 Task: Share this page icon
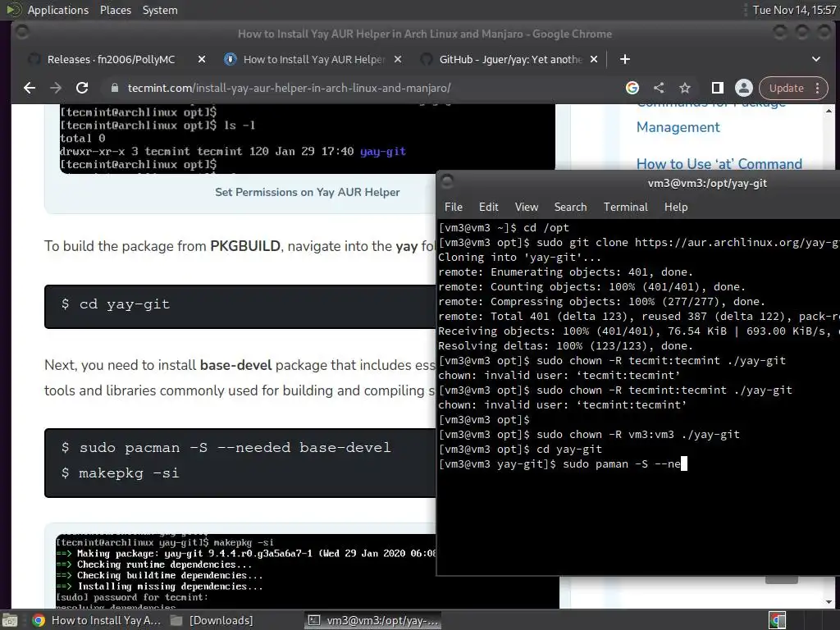click(x=659, y=88)
